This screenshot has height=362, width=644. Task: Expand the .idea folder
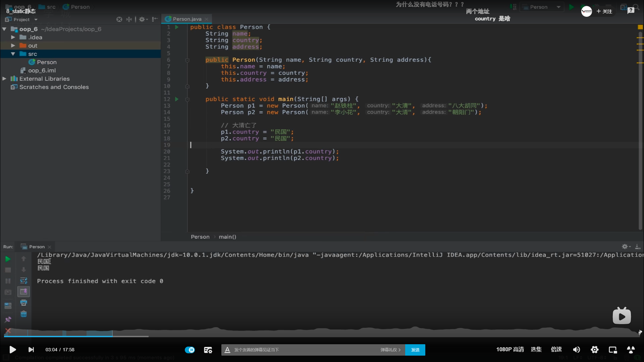13,37
